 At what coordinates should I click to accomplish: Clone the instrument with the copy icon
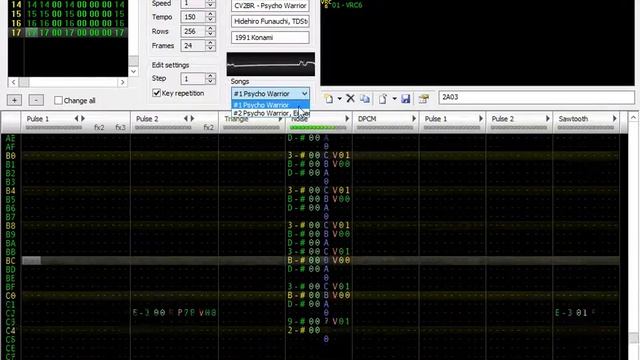click(365, 99)
